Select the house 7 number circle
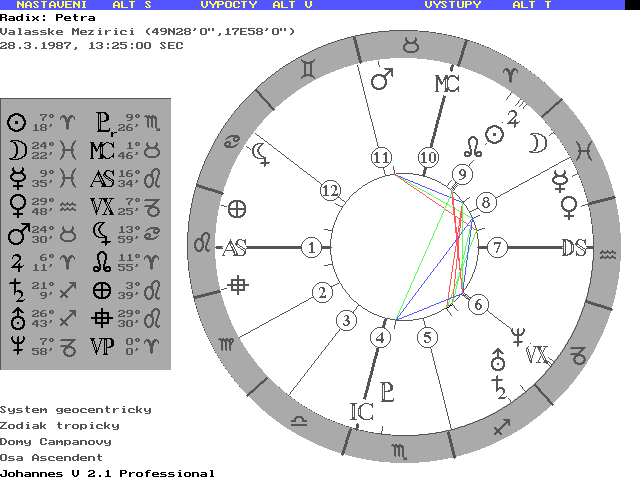640x480 pixels. point(497,247)
